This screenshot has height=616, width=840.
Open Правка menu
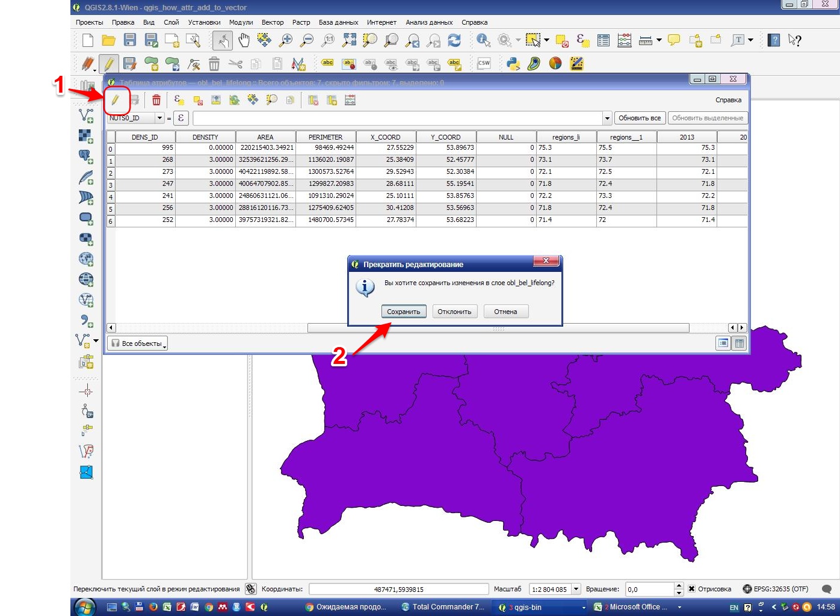tap(123, 22)
